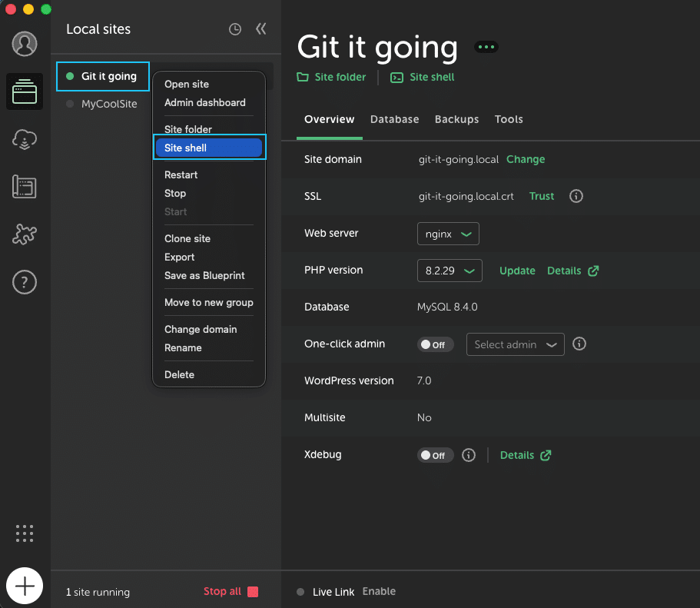The image size is (700, 608).
Task: Switch to the Database tab
Action: tap(395, 119)
